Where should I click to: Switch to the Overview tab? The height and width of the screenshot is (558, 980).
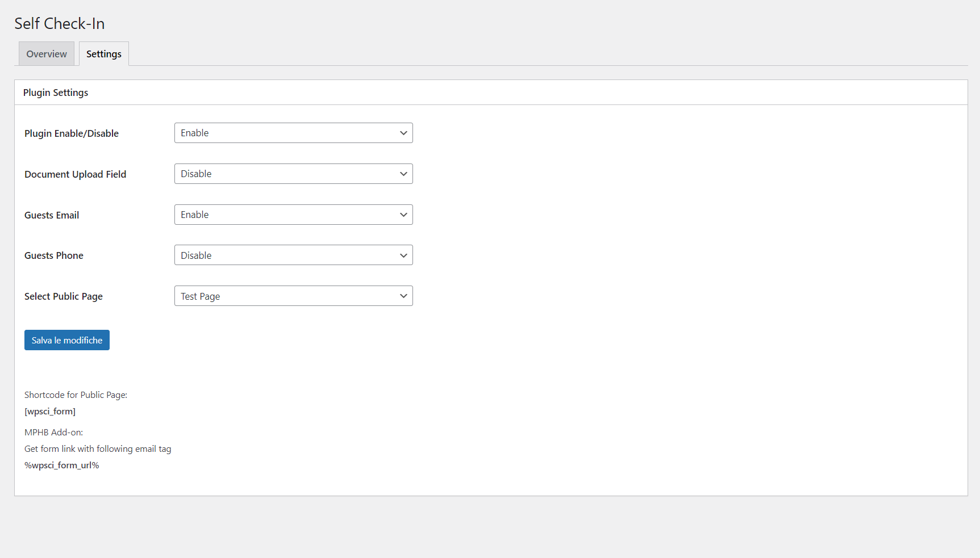pos(47,54)
